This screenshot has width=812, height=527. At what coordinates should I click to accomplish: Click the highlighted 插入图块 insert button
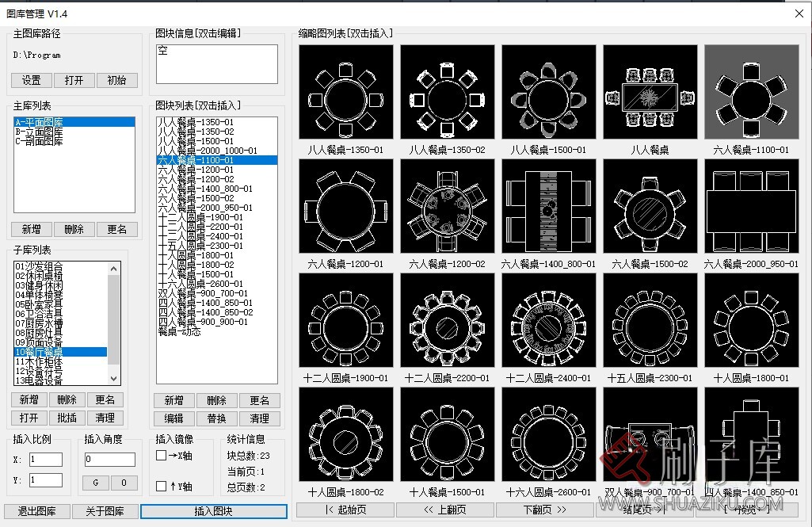(x=213, y=511)
